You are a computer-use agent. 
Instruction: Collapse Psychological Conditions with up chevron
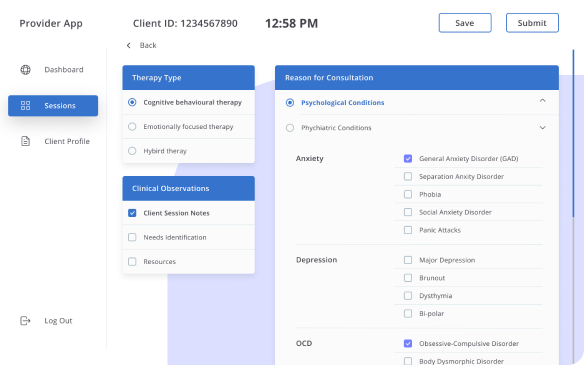543,101
